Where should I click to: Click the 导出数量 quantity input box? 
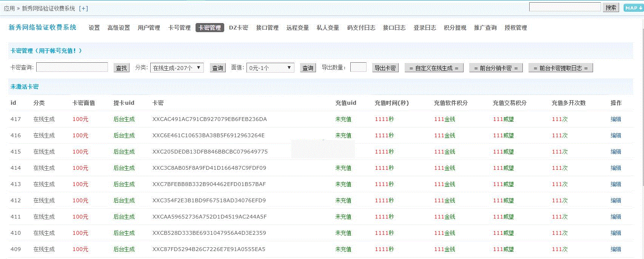[x=358, y=67]
